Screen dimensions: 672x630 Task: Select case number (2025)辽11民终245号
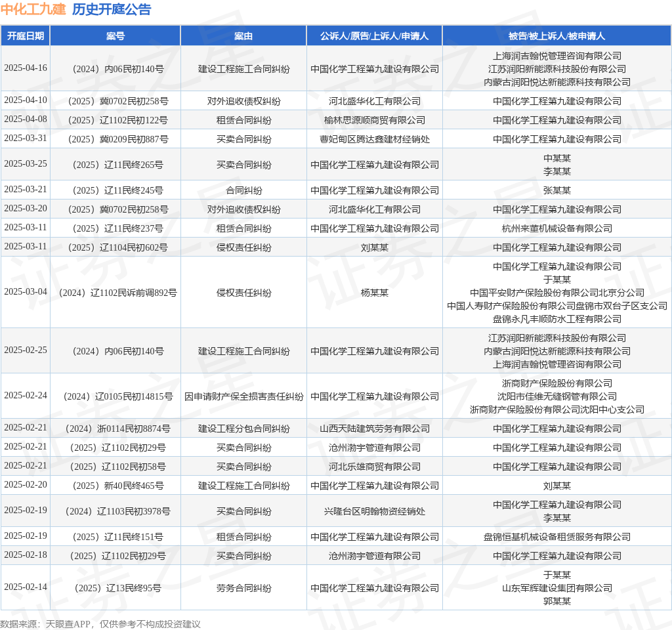pos(118,190)
